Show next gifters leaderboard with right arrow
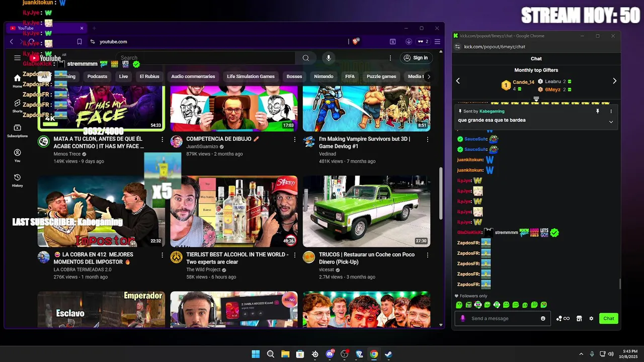The height and width of the screenshot is (362, 644). (614, 81)
